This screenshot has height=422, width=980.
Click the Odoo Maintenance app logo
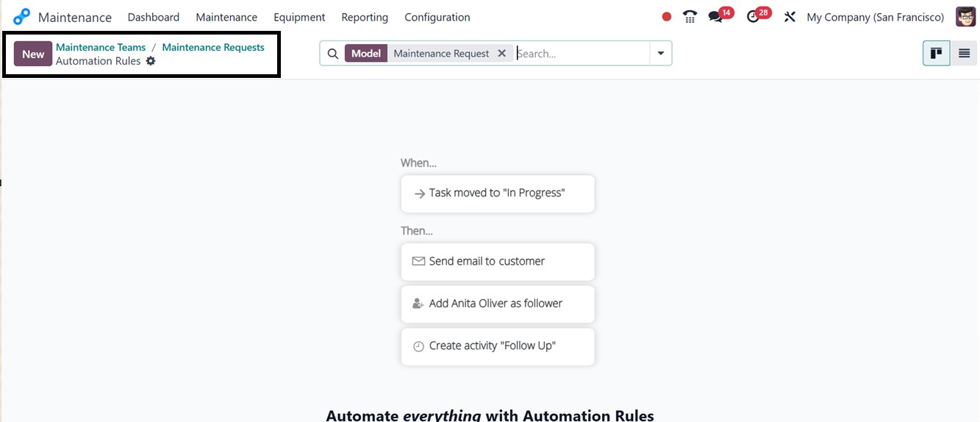(x=22, y=17)
